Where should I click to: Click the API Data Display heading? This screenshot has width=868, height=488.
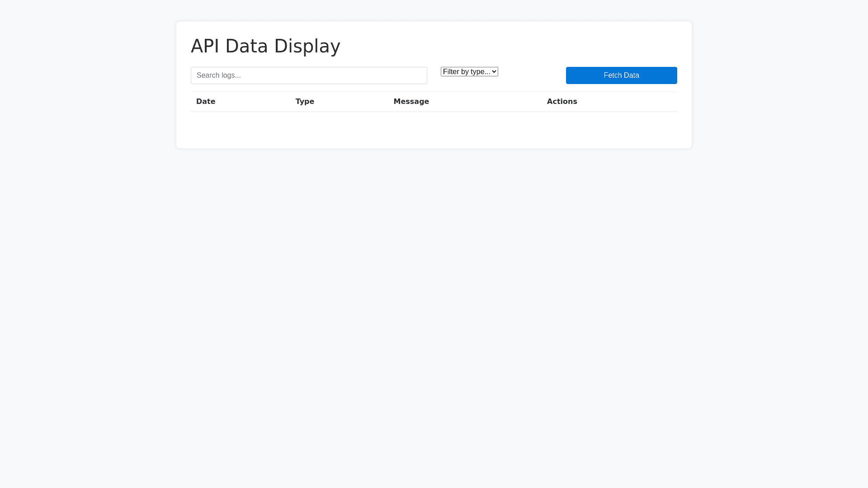tap(265, 46)
